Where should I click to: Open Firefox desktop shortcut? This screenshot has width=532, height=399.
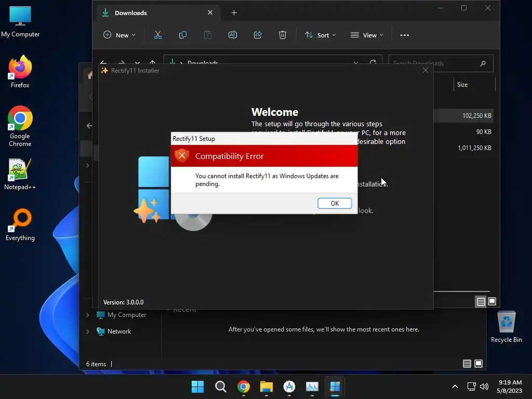click(20, 72)
